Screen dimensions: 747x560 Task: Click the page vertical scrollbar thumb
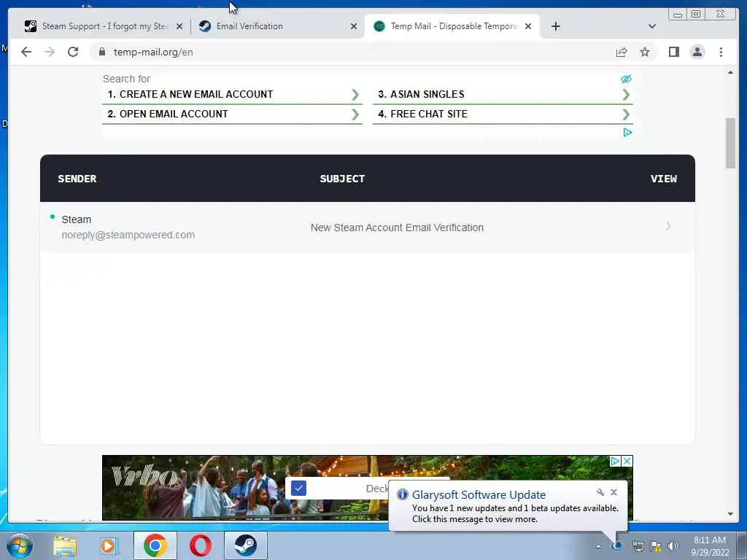pyautogui.click(x=731, y=143)
